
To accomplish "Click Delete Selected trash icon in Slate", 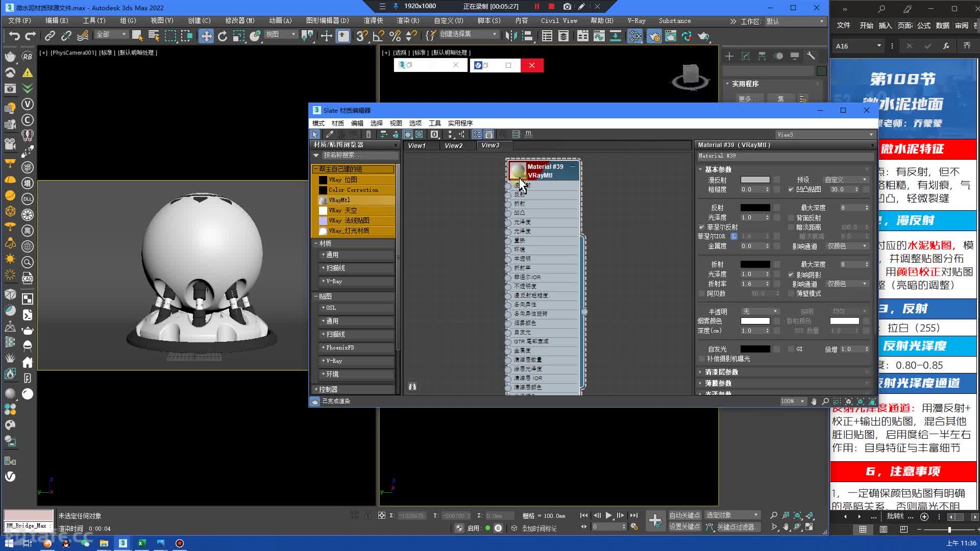I will [x=369, y=134].
